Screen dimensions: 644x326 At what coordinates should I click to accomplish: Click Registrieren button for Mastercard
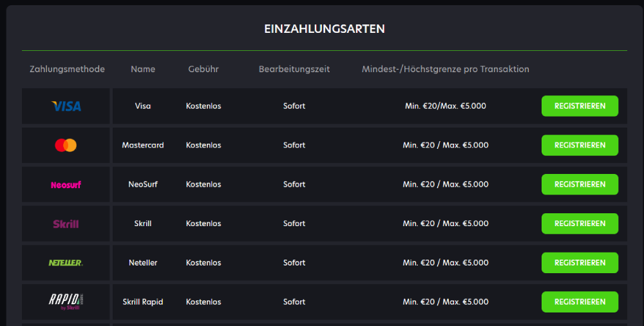(x=580, y=145)
